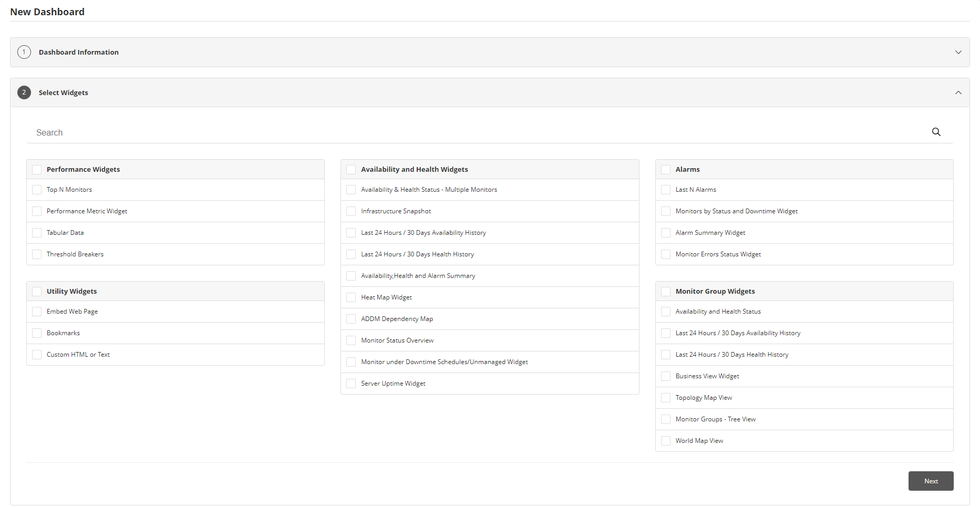980x507 pixels.
Task: Click the step 2 circle icon
Action: pyautogui.click(x=24, y=92)
